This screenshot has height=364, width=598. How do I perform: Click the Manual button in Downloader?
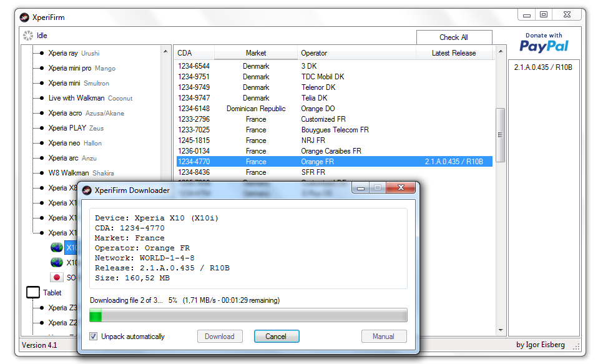[x=384, y=336]
